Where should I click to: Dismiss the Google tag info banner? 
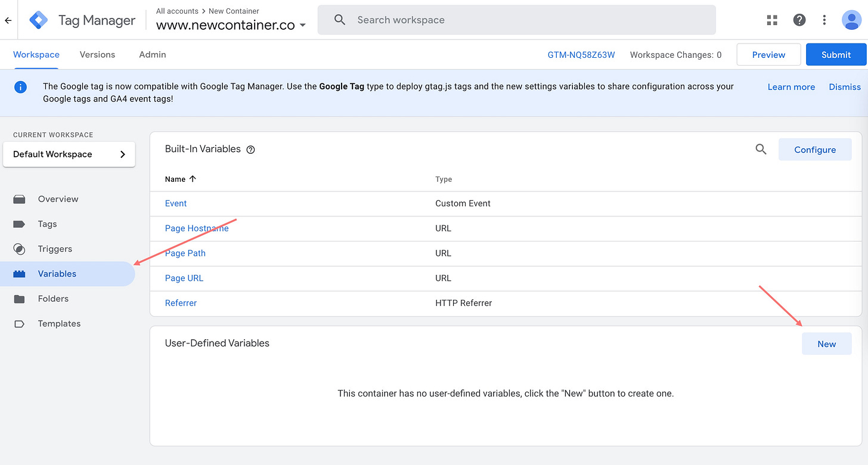click(x=845, y=87)
